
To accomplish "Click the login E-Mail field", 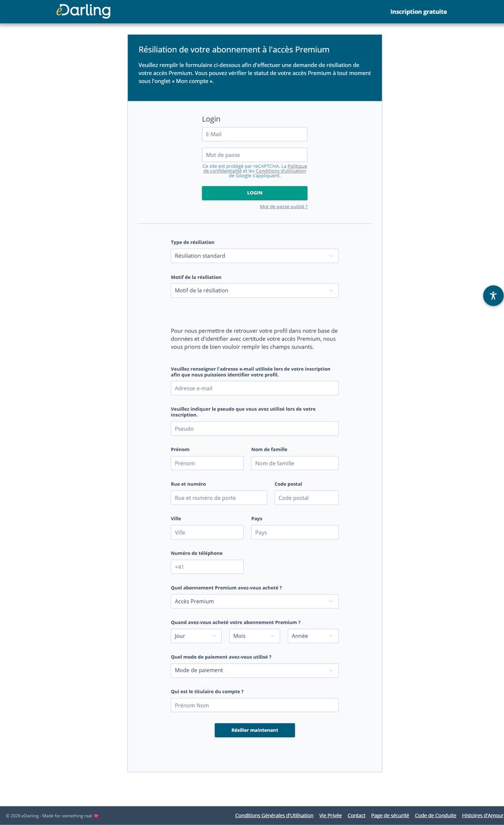I will (x=255, y=134).
